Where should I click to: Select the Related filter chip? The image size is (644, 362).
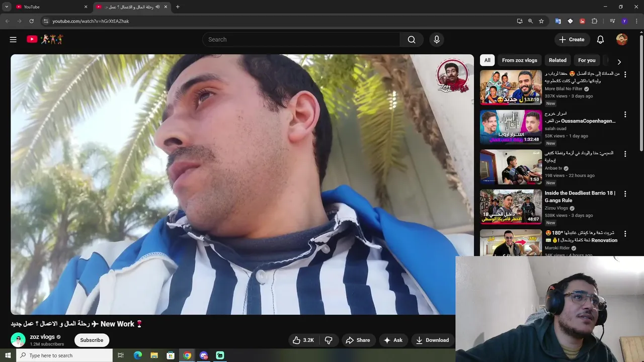(557, 60)
